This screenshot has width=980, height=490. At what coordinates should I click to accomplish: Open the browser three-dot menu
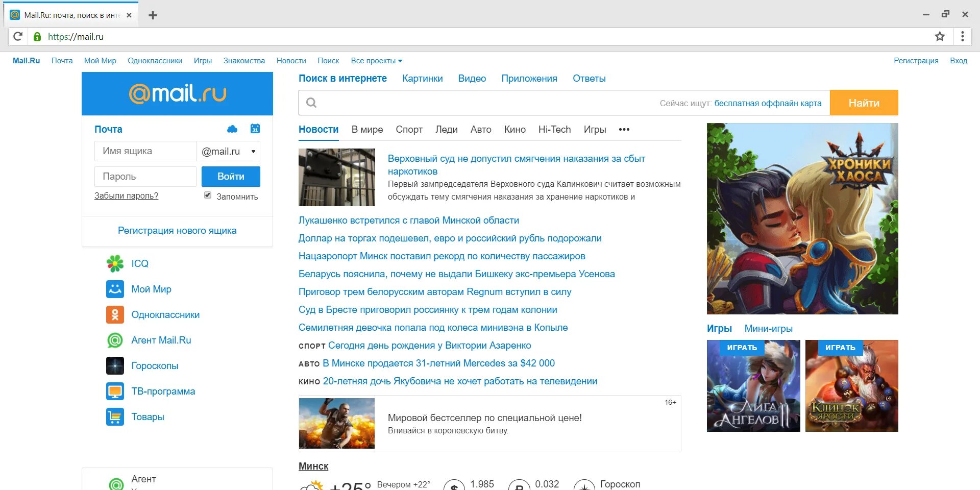point(963,36)
